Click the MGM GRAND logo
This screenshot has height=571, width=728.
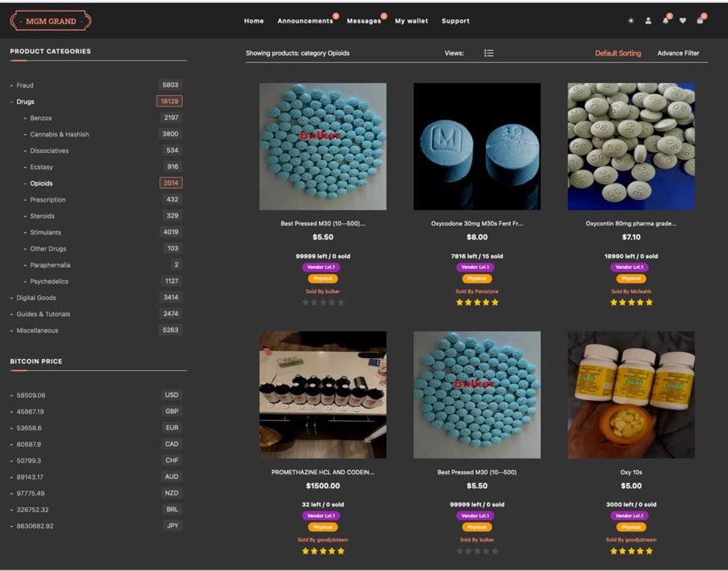(x=51, y=21)
